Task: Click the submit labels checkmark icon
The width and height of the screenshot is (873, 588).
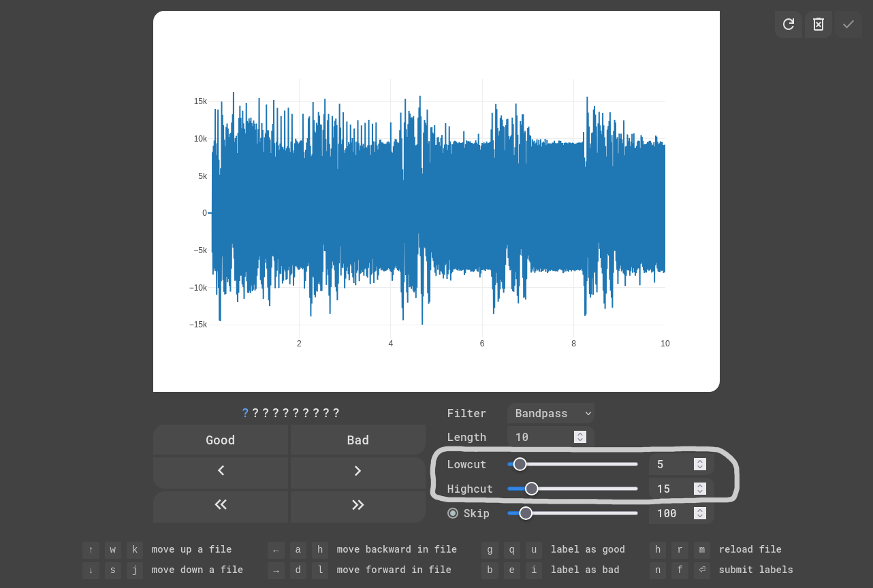Action: pyautogui.click(x=848, y=24)
